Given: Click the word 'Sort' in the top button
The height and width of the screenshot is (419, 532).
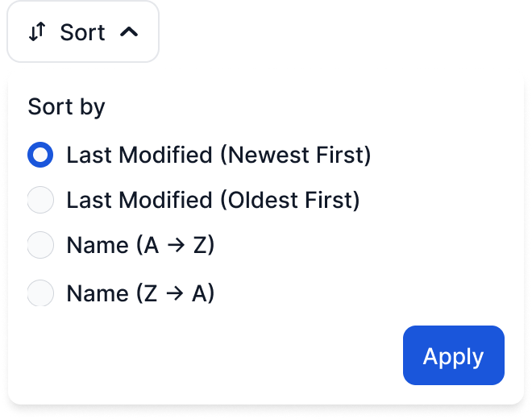Looking at the screenshot, I should pyautogui.click(x=82, y=32).
